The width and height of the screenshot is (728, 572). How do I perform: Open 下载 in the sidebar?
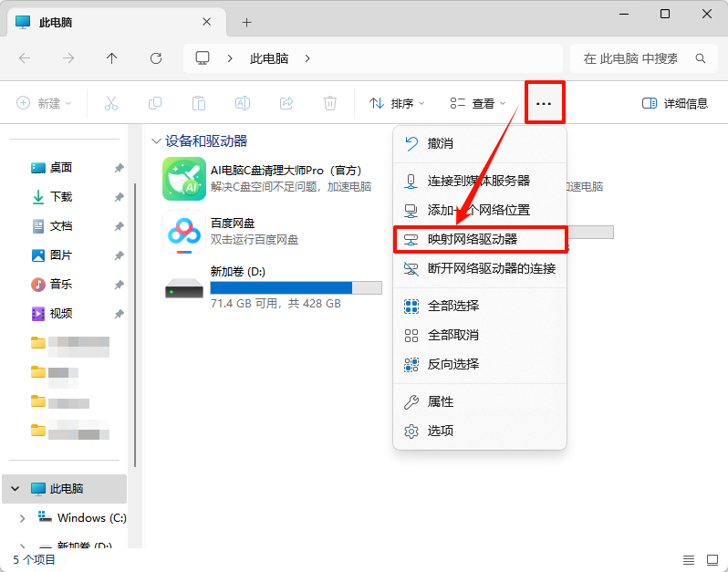click(x=61, y=197)
